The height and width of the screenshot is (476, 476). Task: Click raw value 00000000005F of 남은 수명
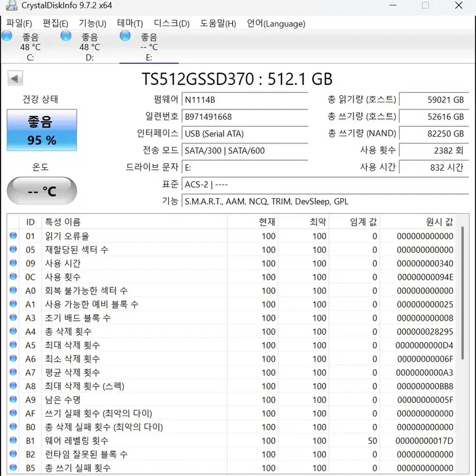(x=425, y=400)
